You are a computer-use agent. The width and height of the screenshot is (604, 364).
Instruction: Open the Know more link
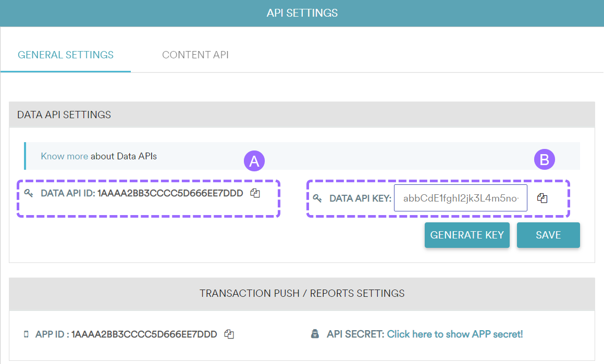click(64, 156)
